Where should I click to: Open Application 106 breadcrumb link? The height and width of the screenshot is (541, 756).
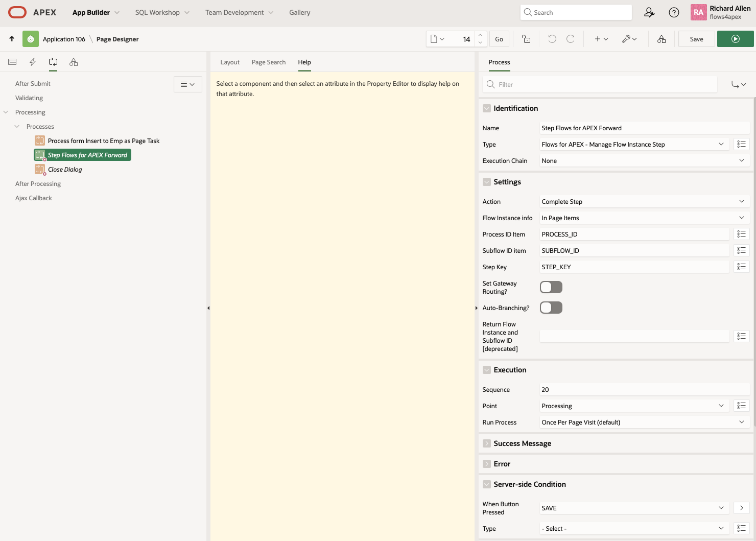tap(64, 39)
